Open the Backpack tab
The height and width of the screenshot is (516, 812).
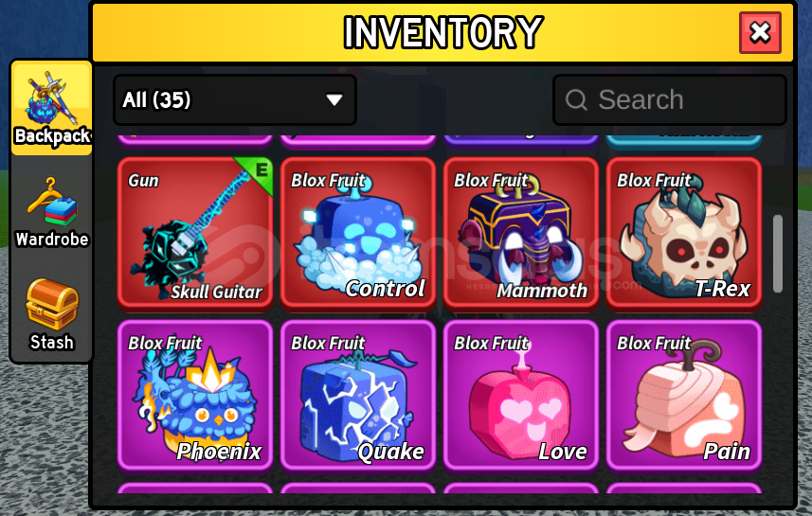pos(51,108)
